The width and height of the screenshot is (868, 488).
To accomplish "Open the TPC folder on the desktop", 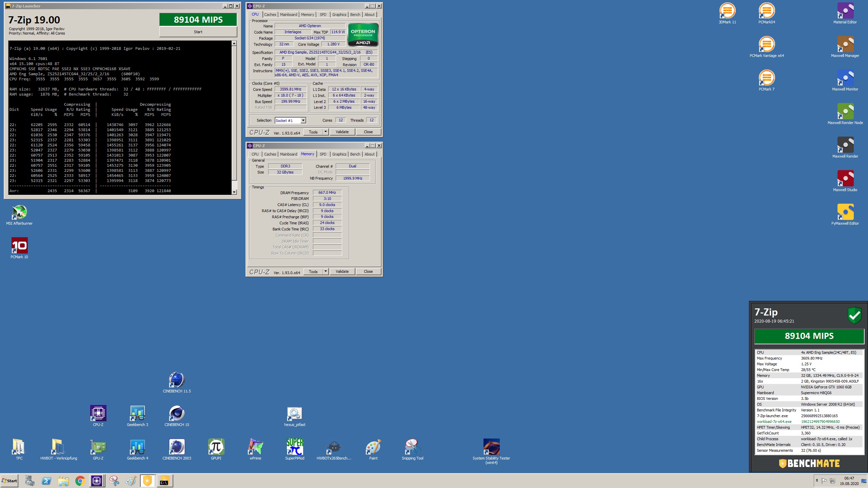I will (19, 450).
